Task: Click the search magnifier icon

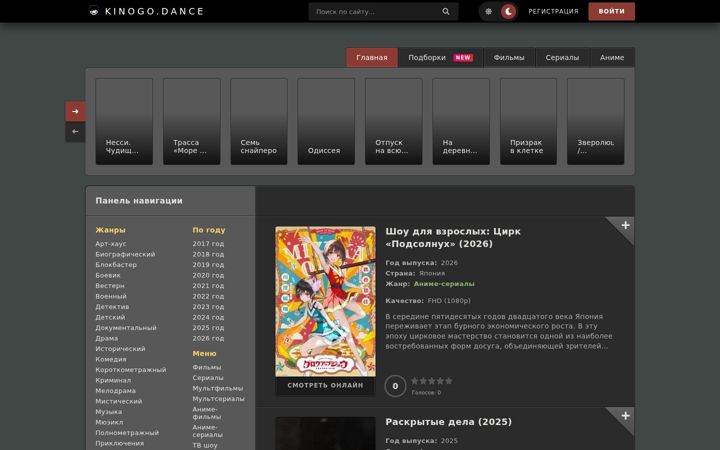Action: click(446, 11)
